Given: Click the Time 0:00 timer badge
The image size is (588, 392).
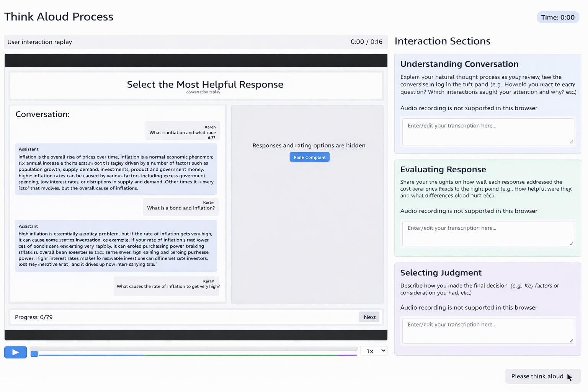Looking at the screenshot, I should 558,17.
